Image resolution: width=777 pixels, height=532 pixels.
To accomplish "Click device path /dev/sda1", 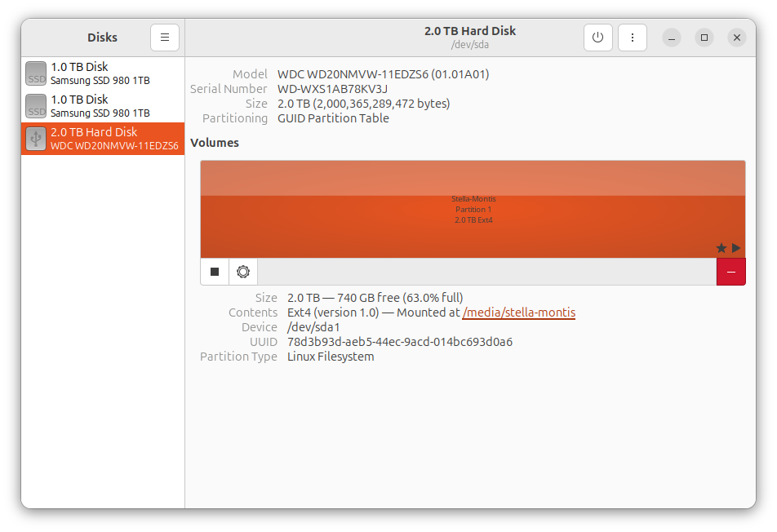I will (x=313, y=327).
